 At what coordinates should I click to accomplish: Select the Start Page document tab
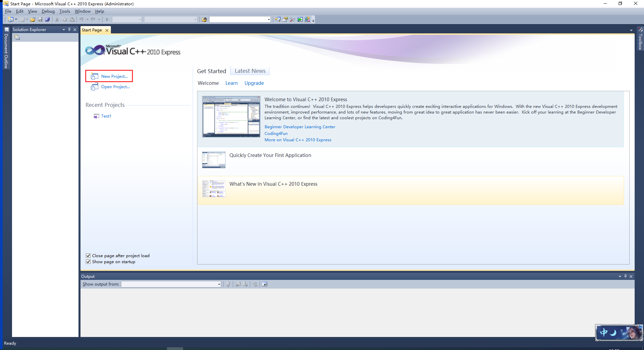pyautogui.click(x=92, y=30)
